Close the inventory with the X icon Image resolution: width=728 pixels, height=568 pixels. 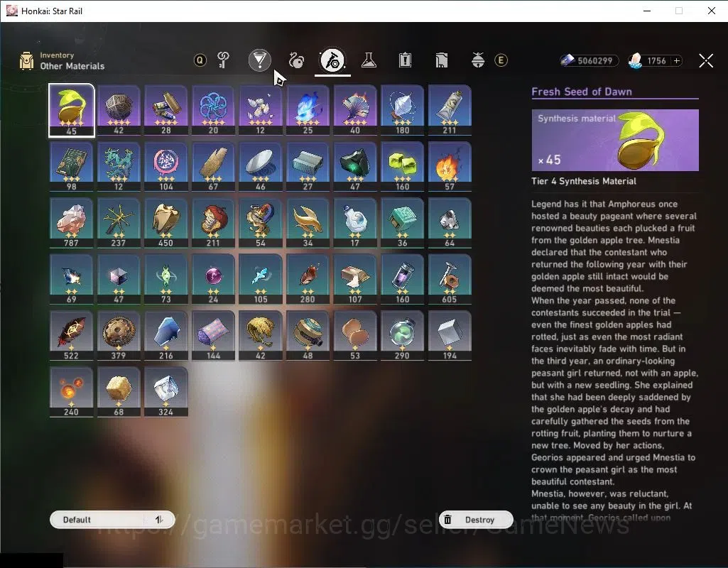[x=706, y=60]
